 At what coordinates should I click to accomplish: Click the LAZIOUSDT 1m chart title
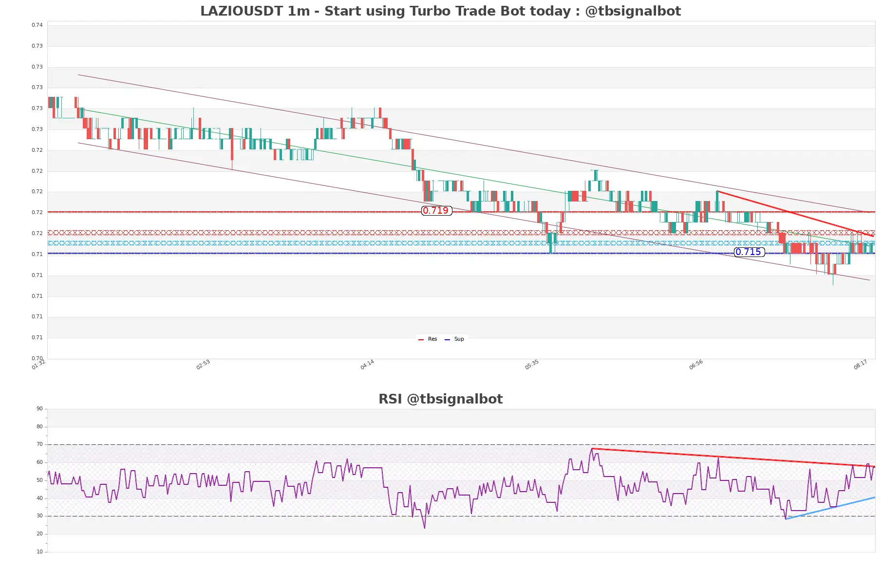click(440, 11)
